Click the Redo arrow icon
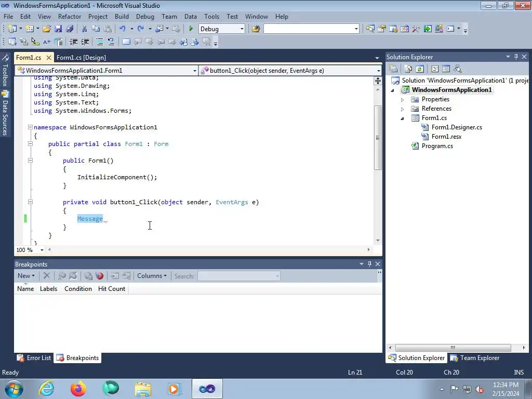 click(140, 29)
